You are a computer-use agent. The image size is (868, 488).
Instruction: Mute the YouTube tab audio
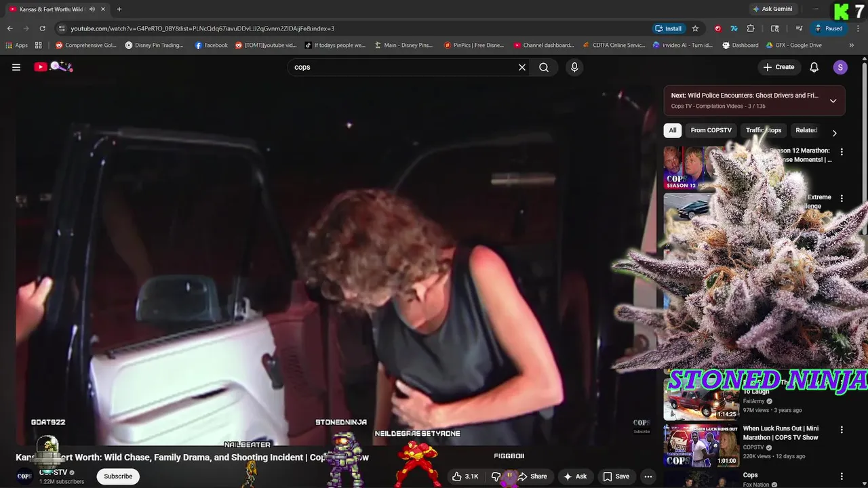[92, 9]
